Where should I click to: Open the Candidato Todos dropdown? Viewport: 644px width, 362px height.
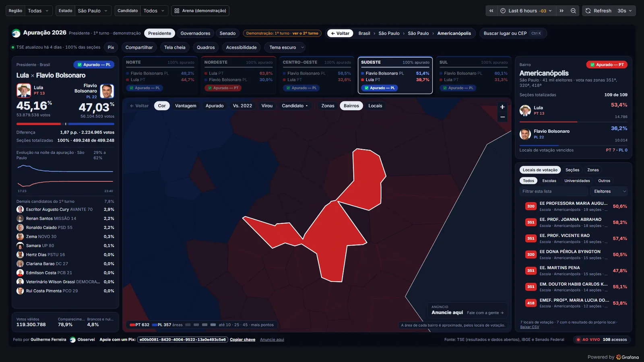(154, 11)
